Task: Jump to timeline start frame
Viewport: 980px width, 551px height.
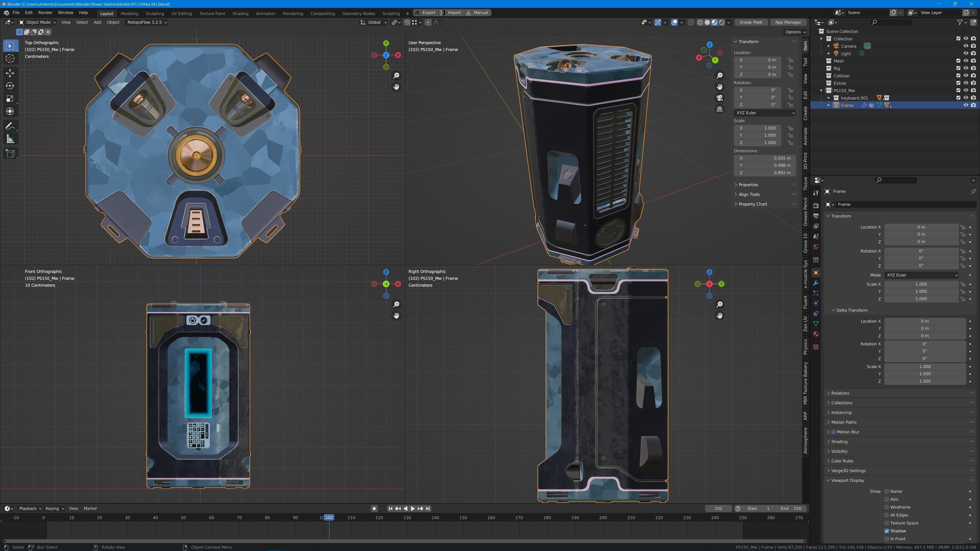Action: (x=390, y=508)
